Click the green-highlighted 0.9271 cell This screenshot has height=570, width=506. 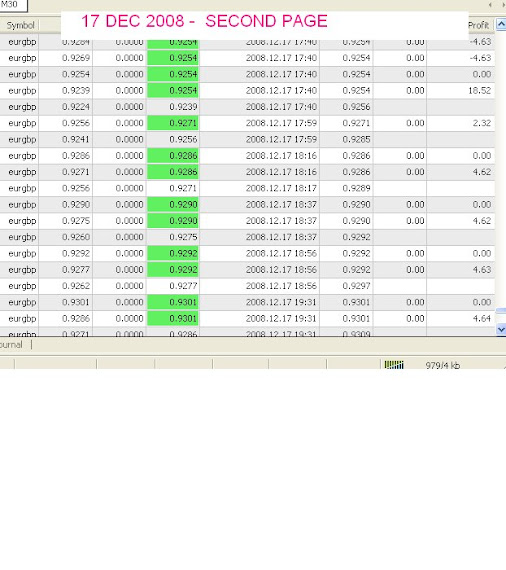point(173,123)
